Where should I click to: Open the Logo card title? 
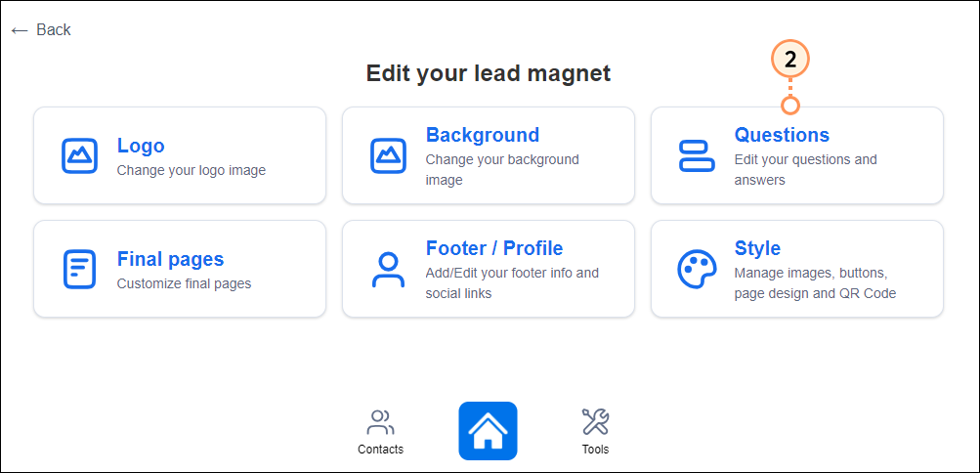coord(141,146)
